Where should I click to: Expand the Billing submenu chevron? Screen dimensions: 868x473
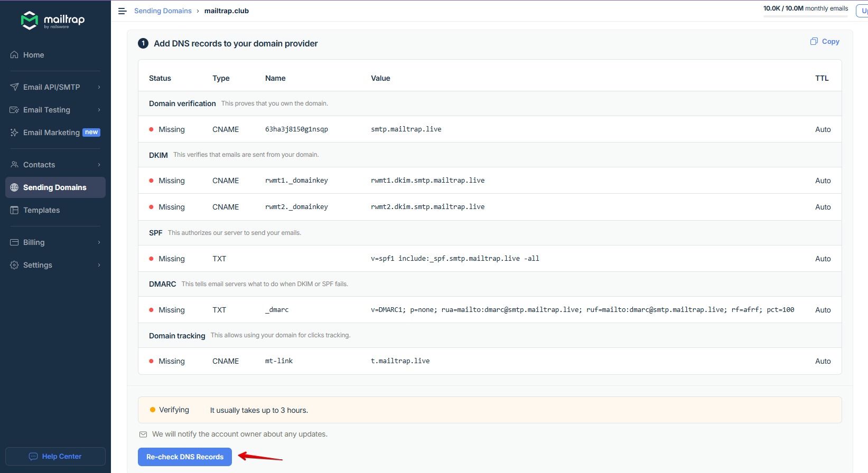pos(99,242)
